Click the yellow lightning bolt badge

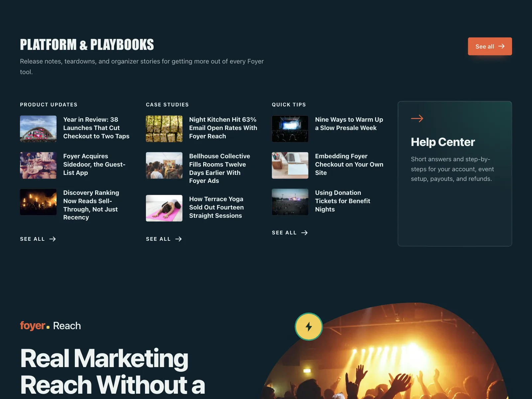click(309, 327)
